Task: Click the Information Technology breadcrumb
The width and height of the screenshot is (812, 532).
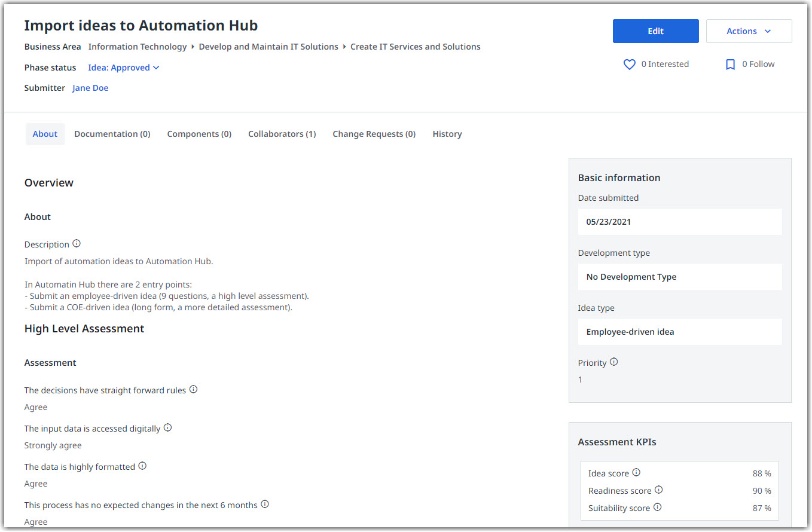Action: pyautogui.click(x=138, y=47)
